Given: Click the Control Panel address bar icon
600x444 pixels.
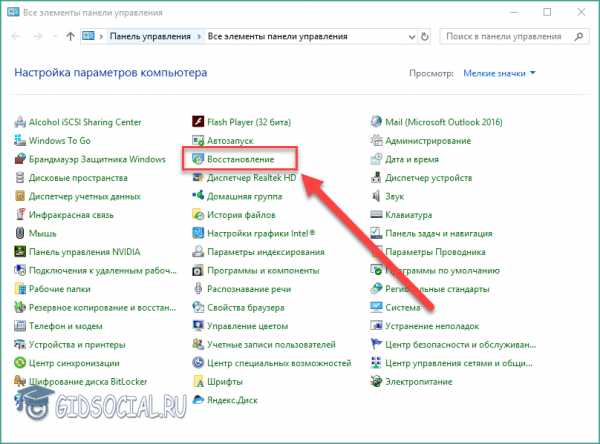Looking at the screenshot, I should tap(88, 36).
